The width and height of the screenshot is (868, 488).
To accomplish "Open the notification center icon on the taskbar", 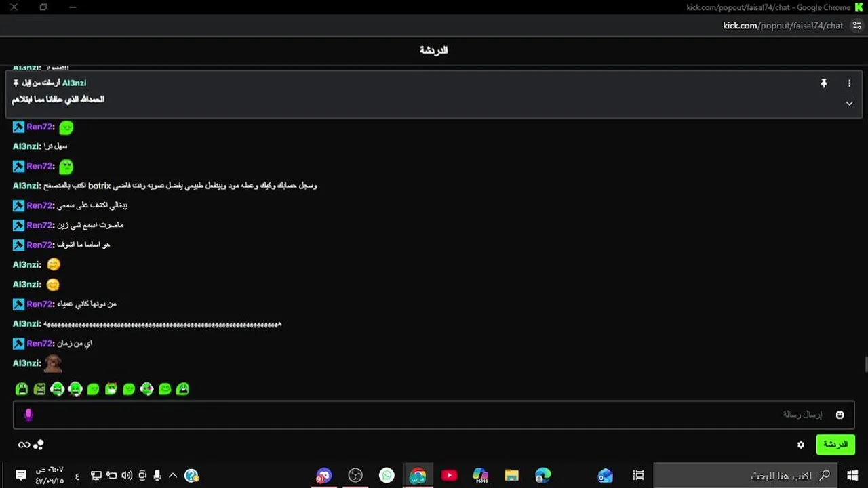I will [x=20, y=475].
